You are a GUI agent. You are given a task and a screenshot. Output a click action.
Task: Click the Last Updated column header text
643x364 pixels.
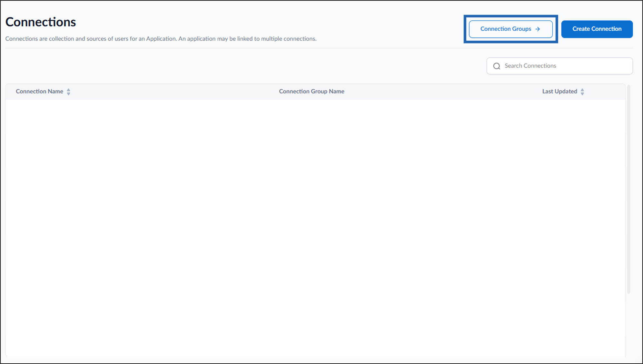point(559,91)
